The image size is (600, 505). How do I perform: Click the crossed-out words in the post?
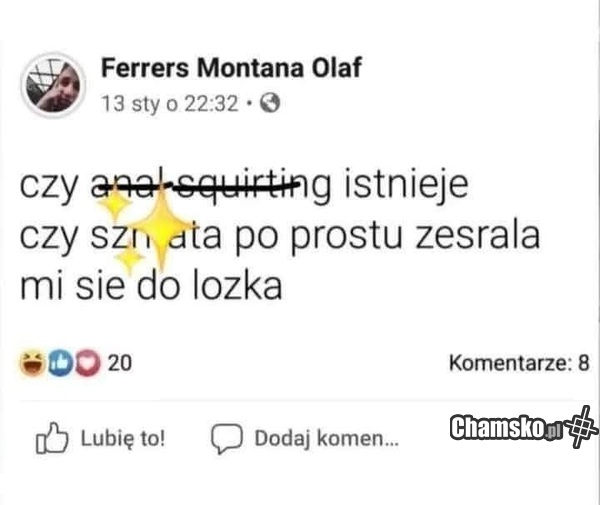(x=195, y=186)
